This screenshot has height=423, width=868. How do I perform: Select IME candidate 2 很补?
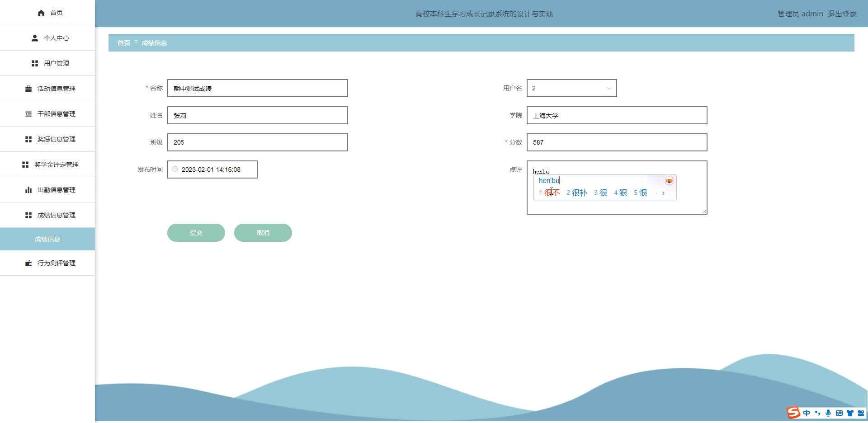[577, 193]
